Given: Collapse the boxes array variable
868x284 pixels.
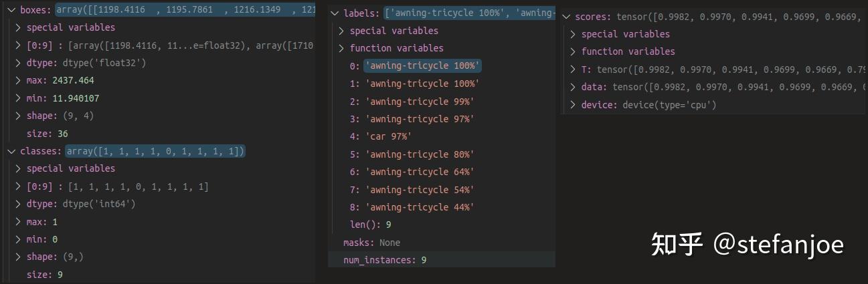Looking at the screenshot, I should tap(11, 10).
